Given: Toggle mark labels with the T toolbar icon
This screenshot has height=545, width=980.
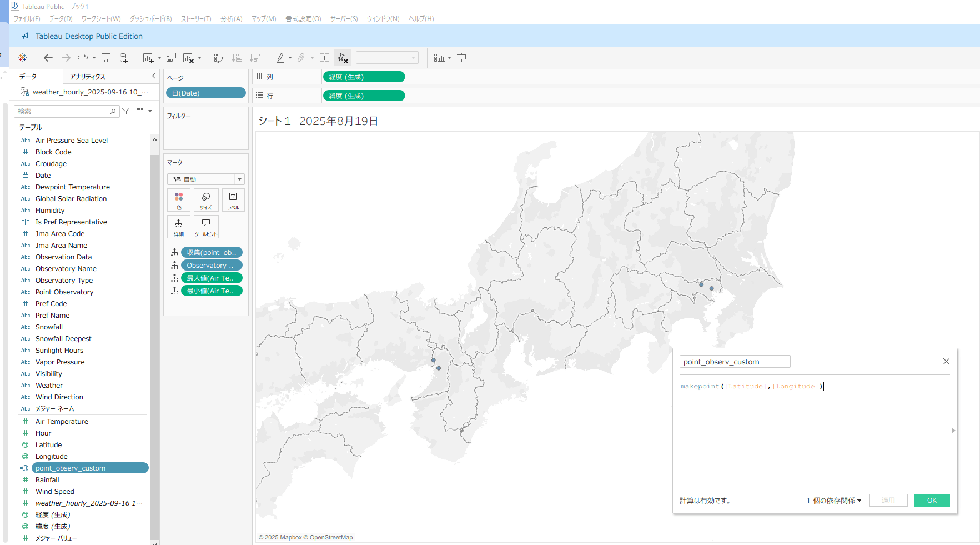Looking at the screenshot, I should pyautogui.click(x=325, y=58).
